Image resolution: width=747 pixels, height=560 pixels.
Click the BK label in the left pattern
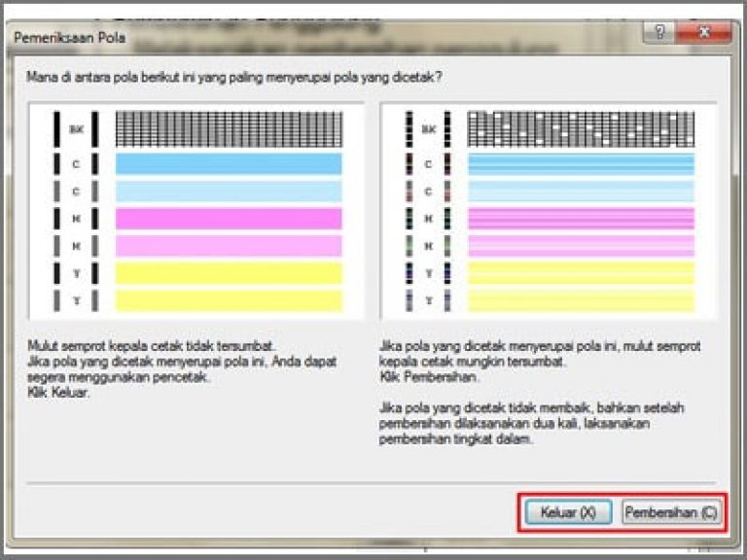78,127
